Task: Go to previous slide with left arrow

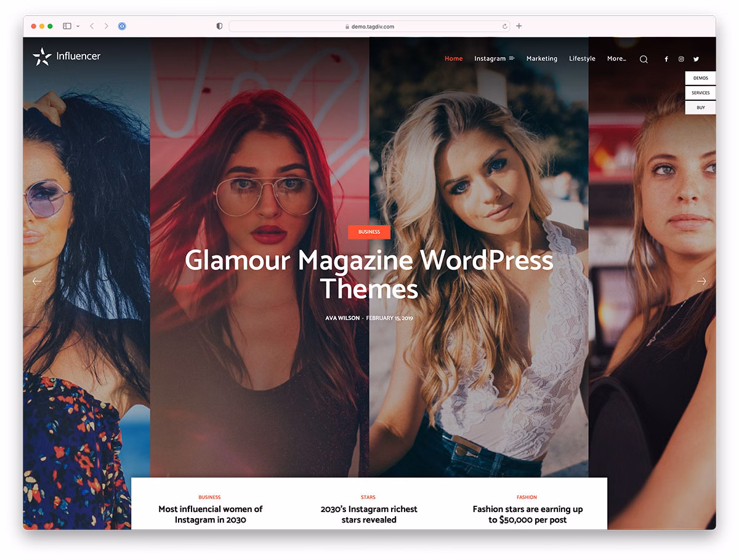Action: click(37, 281)
